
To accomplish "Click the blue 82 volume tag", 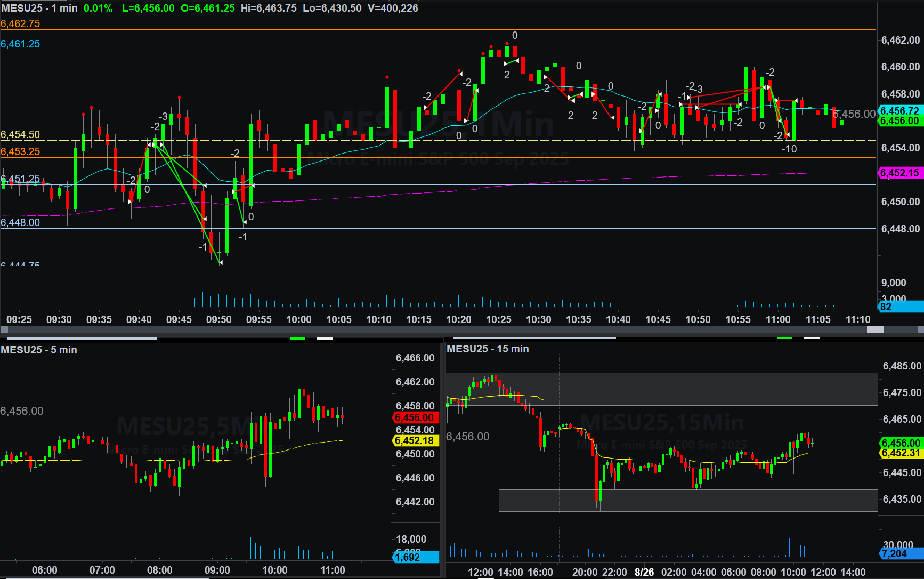I will point(899,307).
